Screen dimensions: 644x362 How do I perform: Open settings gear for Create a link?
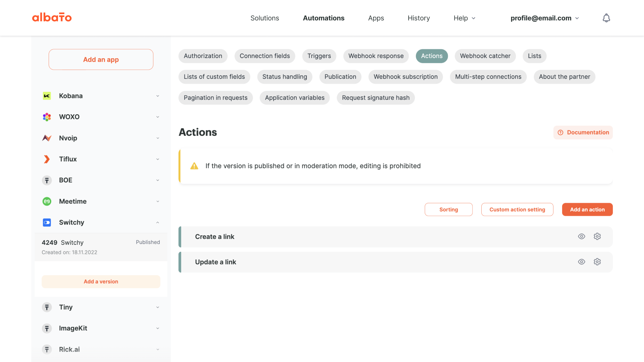click(597, 237)
